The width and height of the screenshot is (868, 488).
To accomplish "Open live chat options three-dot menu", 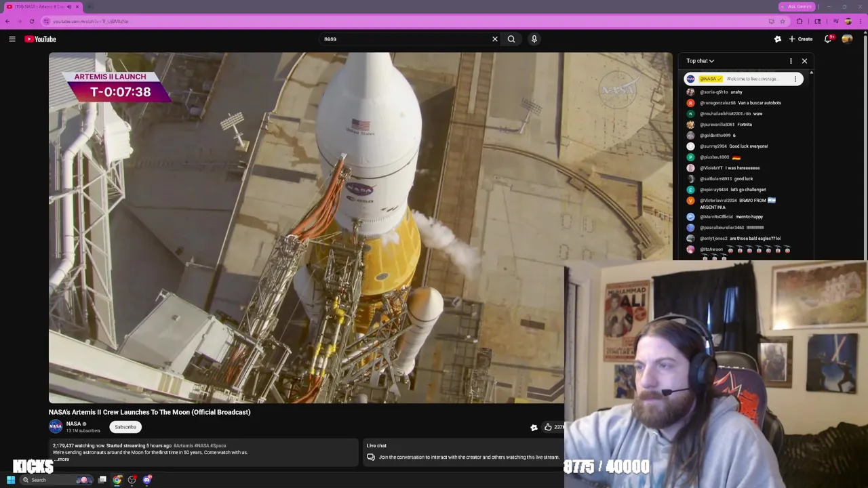I will click(x=791, y=61).
